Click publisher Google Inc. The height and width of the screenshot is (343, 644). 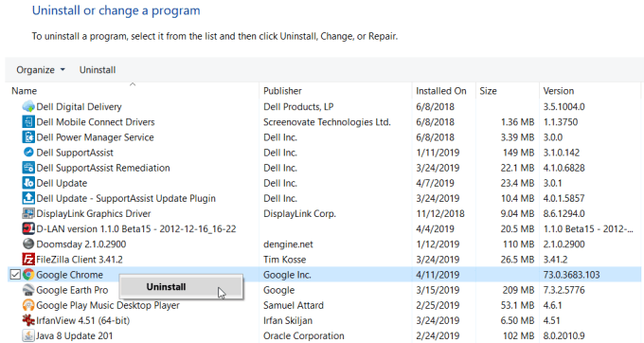287,275
